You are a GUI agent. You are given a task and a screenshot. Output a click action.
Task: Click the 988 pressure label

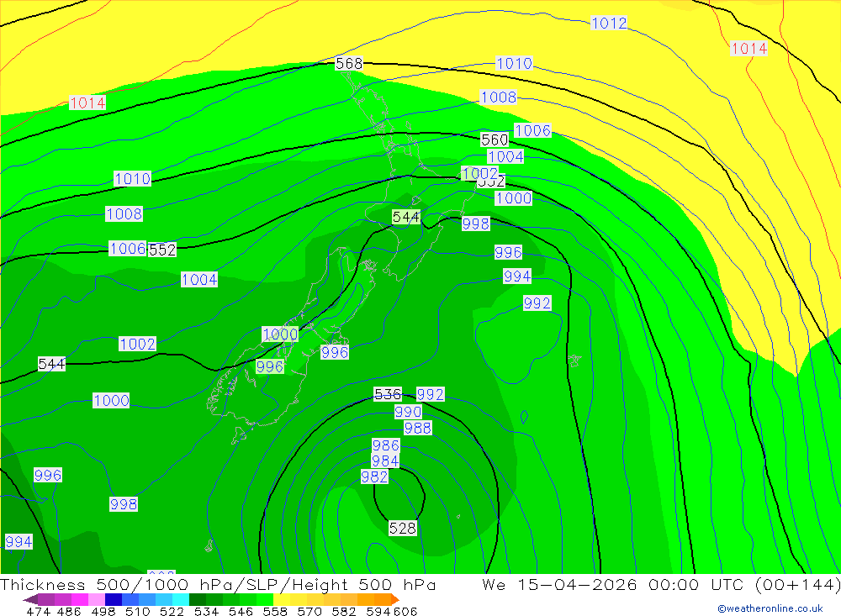coord(418,428)
